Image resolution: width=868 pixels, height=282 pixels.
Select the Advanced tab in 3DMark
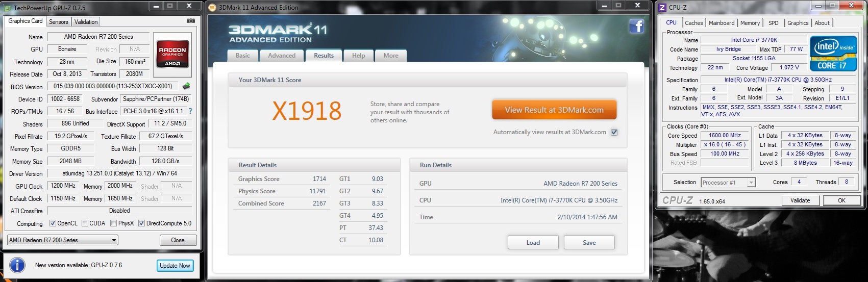[x=282, y=56]
